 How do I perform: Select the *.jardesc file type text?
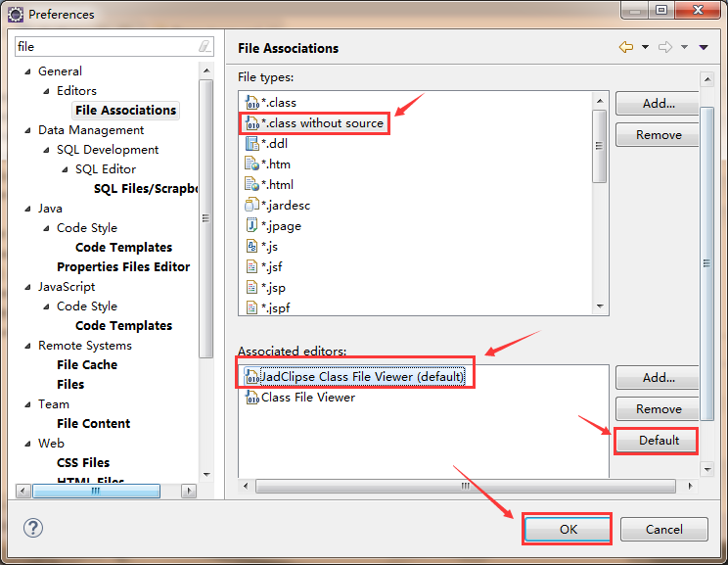click(286, 205)
